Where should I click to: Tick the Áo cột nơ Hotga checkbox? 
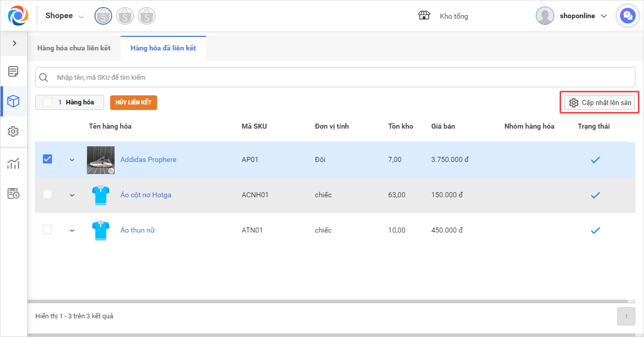(47, 195)
